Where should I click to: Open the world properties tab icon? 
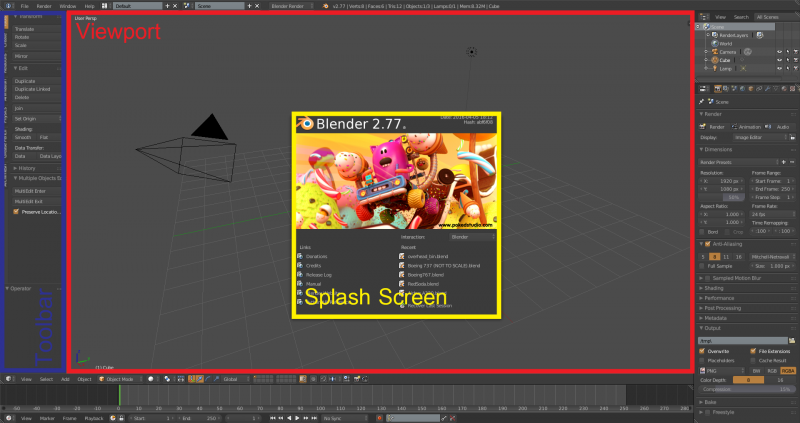click(x=742, y=88)
